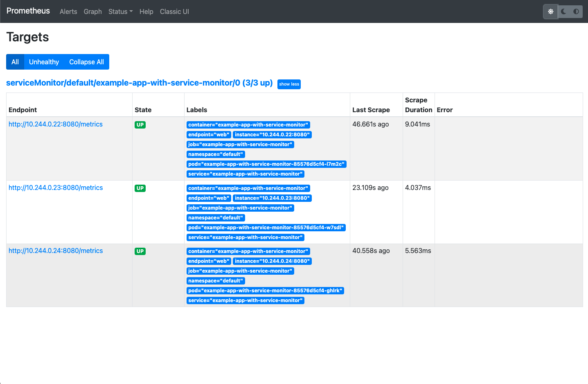Viewport: 588px width, 384px height.
Task: Click UP badge for 10.244.0.22 target
Action: pyautogui.click(x=140, y=125)
